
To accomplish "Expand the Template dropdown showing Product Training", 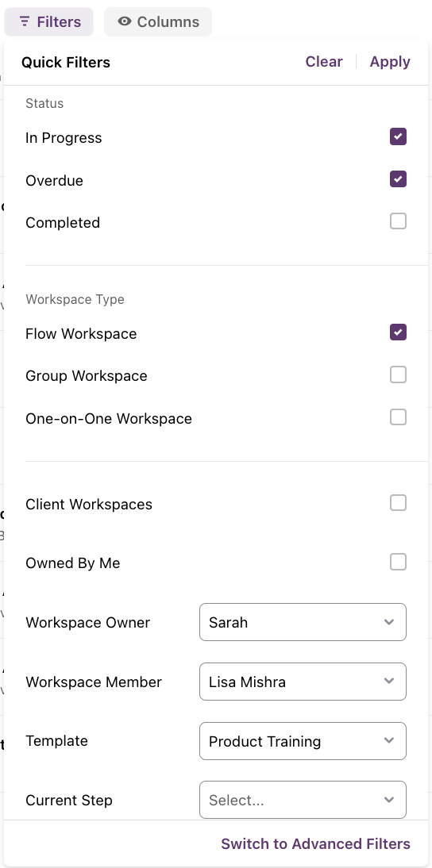I will click(303, 741).
